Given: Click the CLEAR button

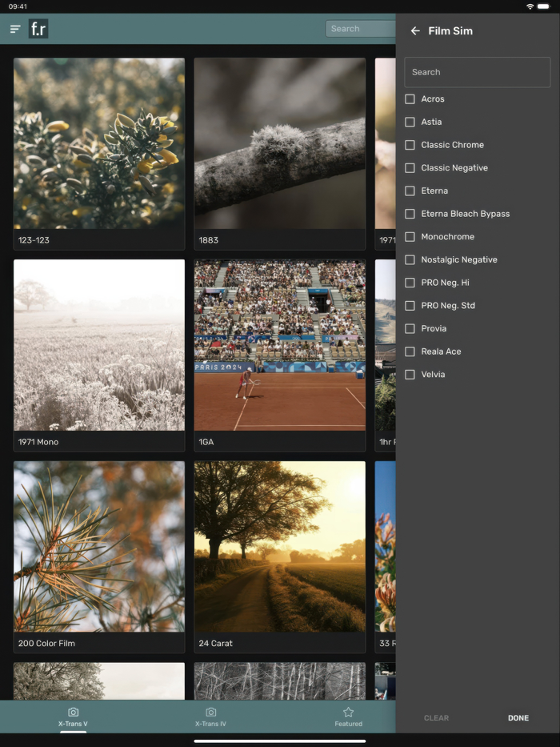Looking at the screenshot, I should click(x=436, y=718).
